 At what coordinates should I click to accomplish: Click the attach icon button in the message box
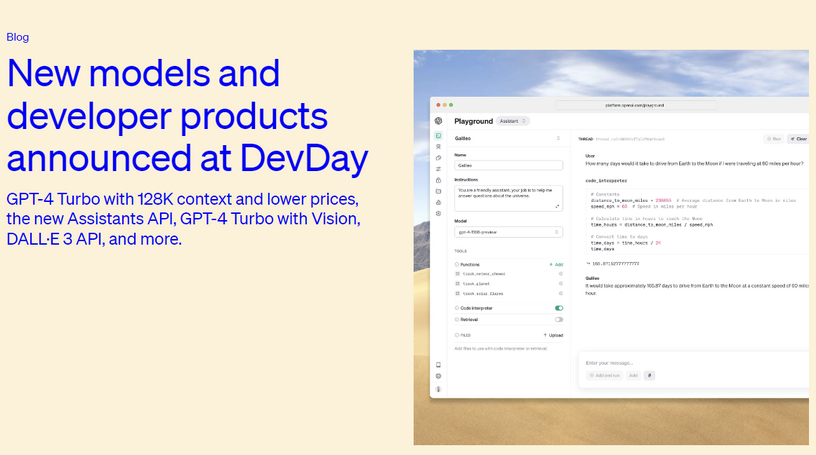click(649, 375)
